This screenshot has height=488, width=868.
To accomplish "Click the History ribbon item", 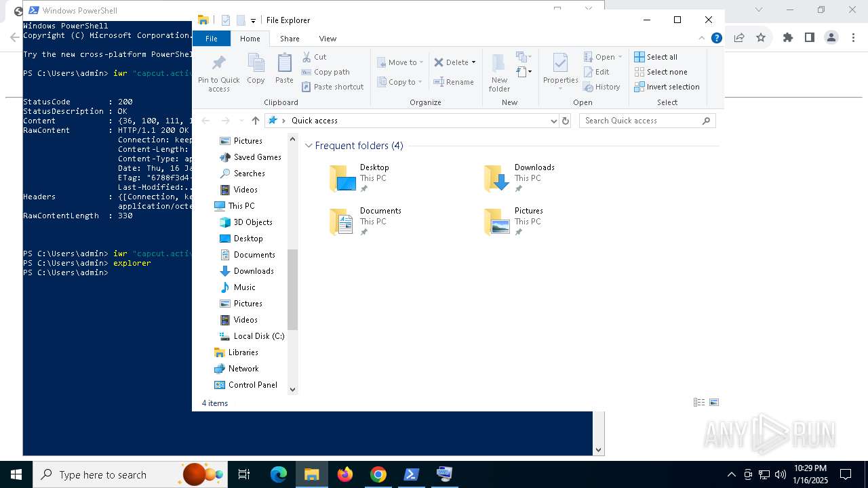I will (x=601, y=87).
